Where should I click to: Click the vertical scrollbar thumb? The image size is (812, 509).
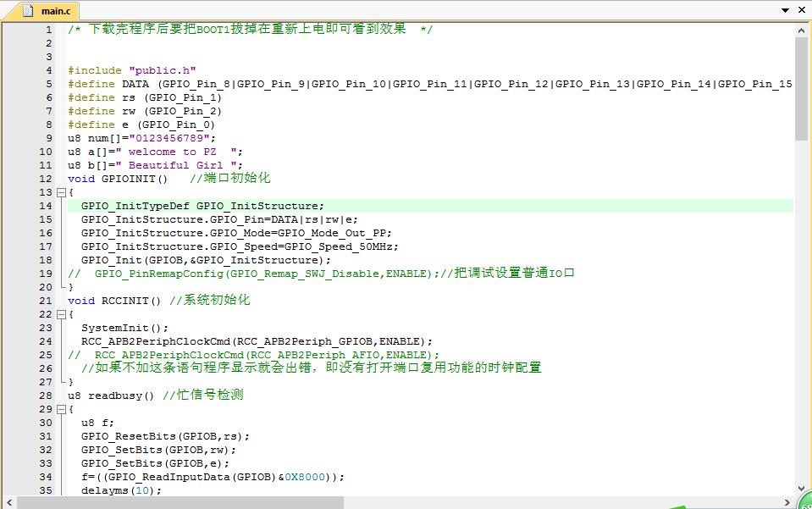[x=802, y=88]
